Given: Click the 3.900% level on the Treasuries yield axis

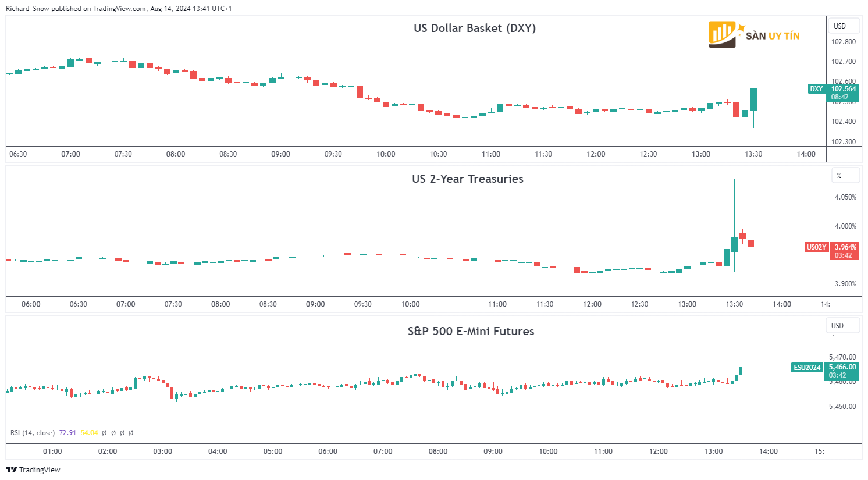Looking at the screenshot, I should tap(845, 284).
